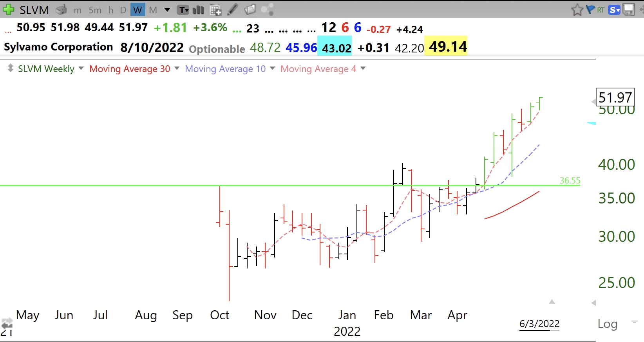Click the floppy disk save icon

pos(629,10)
